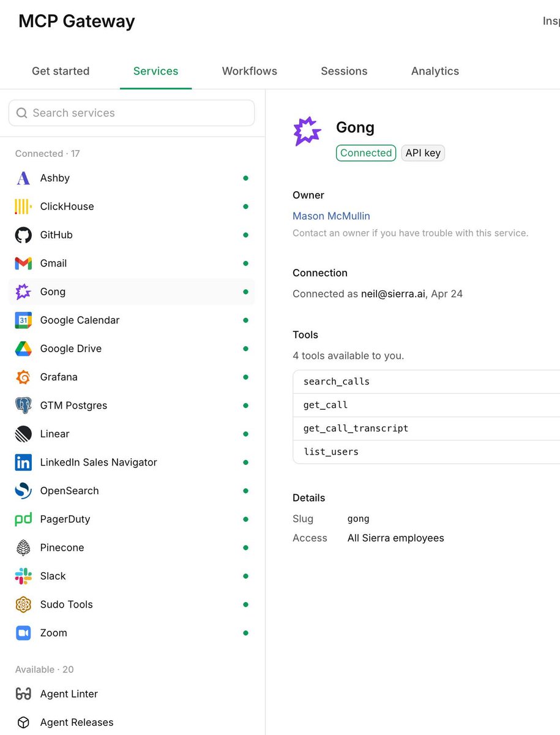The height and width of the screenshot is (735, 560).
Task: Select Agent Linter under Available
Action: point(132,694)
